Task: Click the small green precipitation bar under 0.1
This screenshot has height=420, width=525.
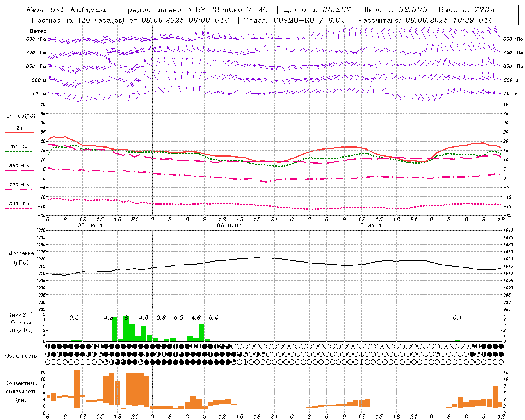Action: tap(457, 340)
